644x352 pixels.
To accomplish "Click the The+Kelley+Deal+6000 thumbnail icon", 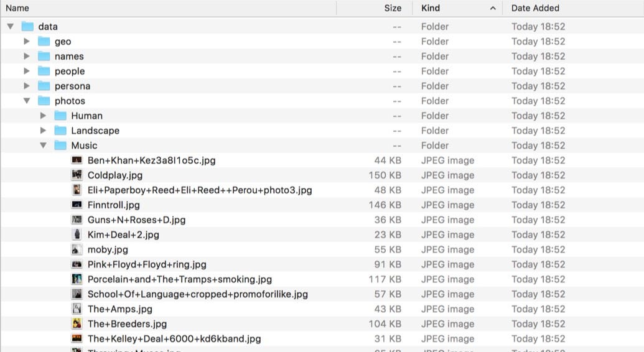I will pyautogui.click(x=77, y=338).
